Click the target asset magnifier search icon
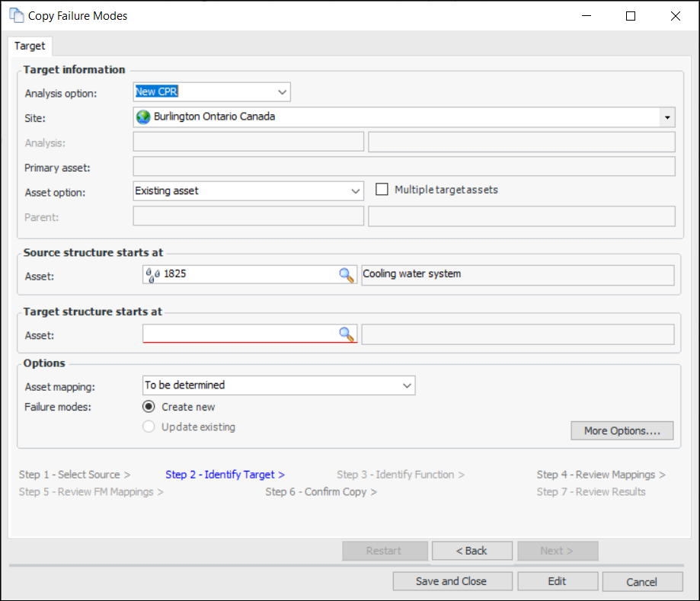The image size is (700, 601). click(x=347, y=334)
